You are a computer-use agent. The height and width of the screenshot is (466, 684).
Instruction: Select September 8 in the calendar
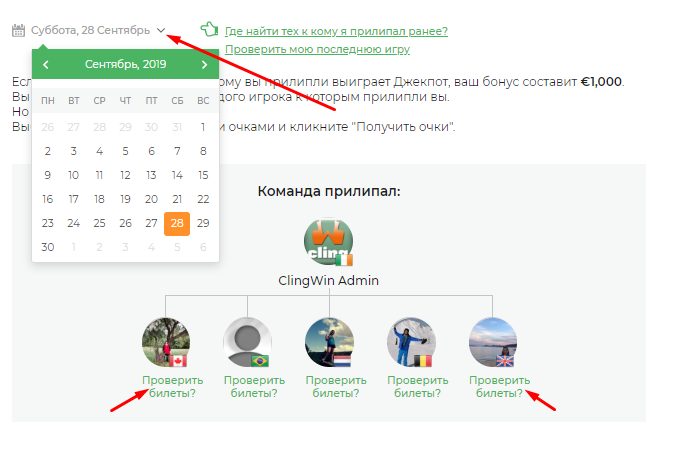point(203,151)
